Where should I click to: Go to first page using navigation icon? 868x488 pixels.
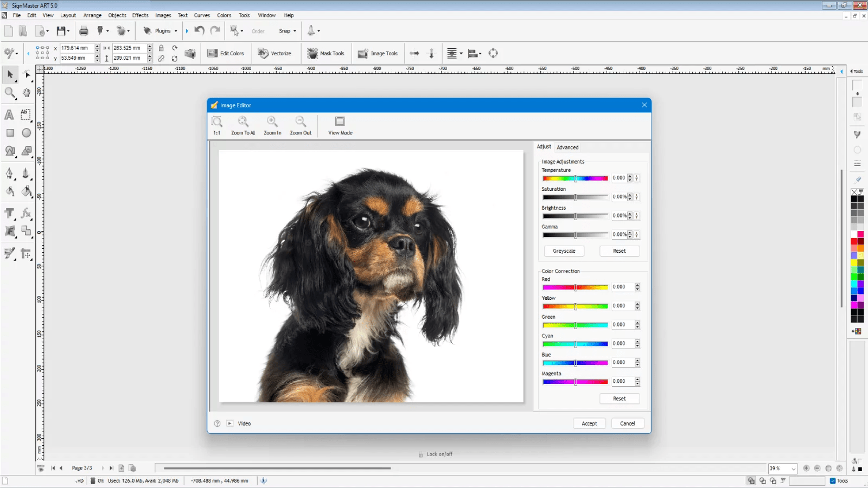point(53,468)
